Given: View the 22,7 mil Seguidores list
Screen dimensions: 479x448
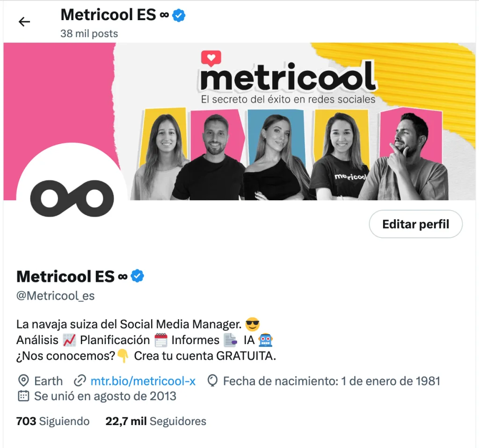Looking at the screenshot, I should (156, 421).
